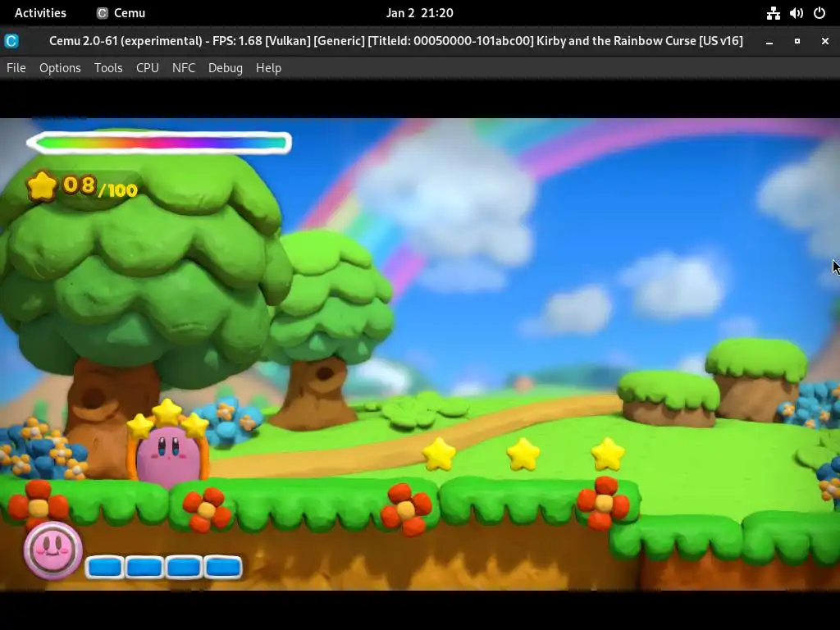Maximize the Cemu window
Viewport: 840px width, 630px height.
(797, 41)
